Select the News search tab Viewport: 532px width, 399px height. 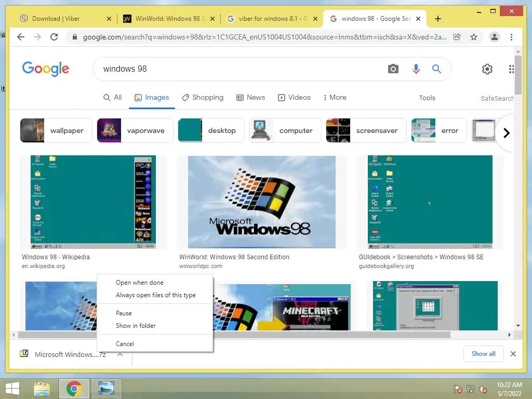coord(250,97)
